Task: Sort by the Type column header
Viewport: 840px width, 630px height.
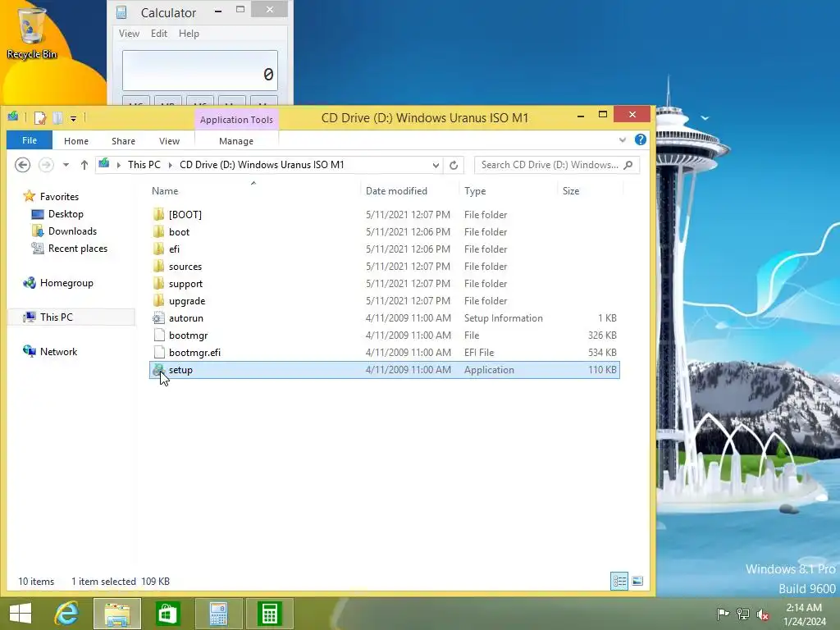Action: click(475, 190)
